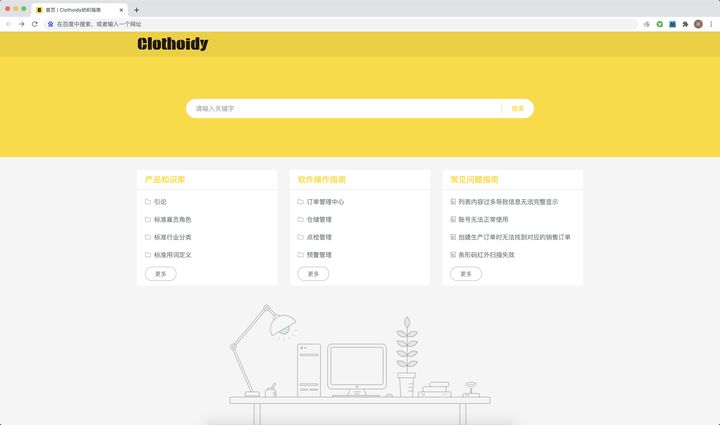Screen dimensions: 720x425
Task: Click folder icon next to 标准行业分类
Action: pyautogui.click(x=148, y=237)
